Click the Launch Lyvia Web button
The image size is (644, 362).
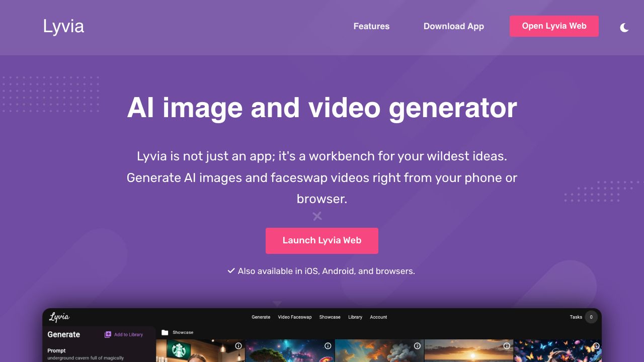[x=322, y=240]
